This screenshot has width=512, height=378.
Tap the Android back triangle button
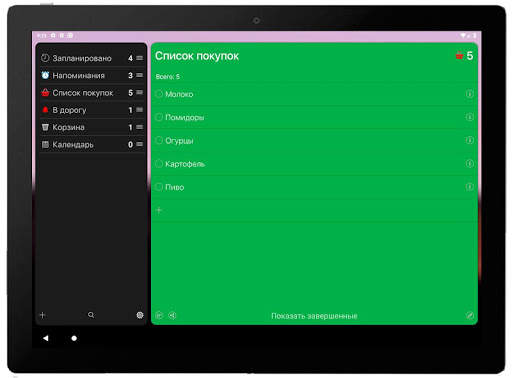pos(46,338)
